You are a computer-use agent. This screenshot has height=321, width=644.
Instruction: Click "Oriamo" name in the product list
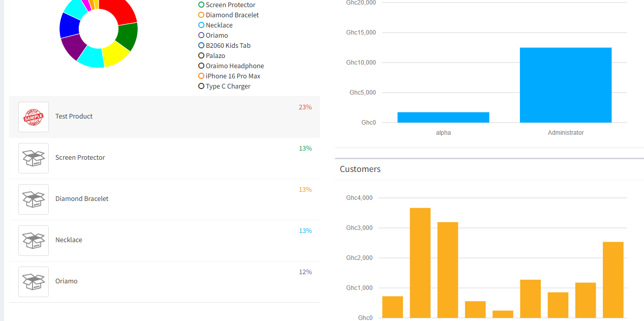click(67, 281)
